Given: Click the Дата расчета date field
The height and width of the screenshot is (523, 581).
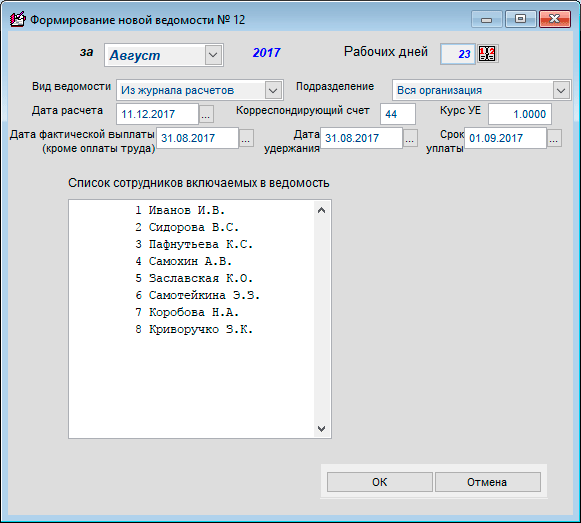Looking at the screenshot, I should (x=157, y=114).
